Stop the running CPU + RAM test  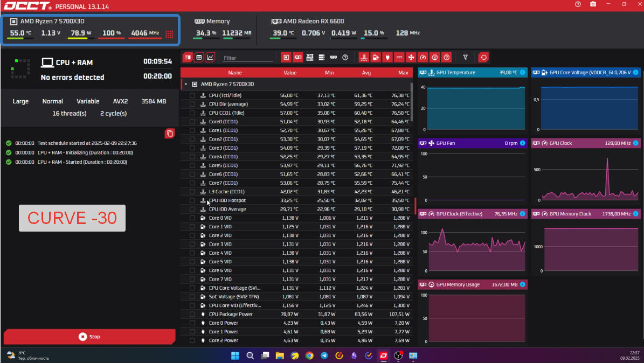pyautogui.click(x=89, y=336)
